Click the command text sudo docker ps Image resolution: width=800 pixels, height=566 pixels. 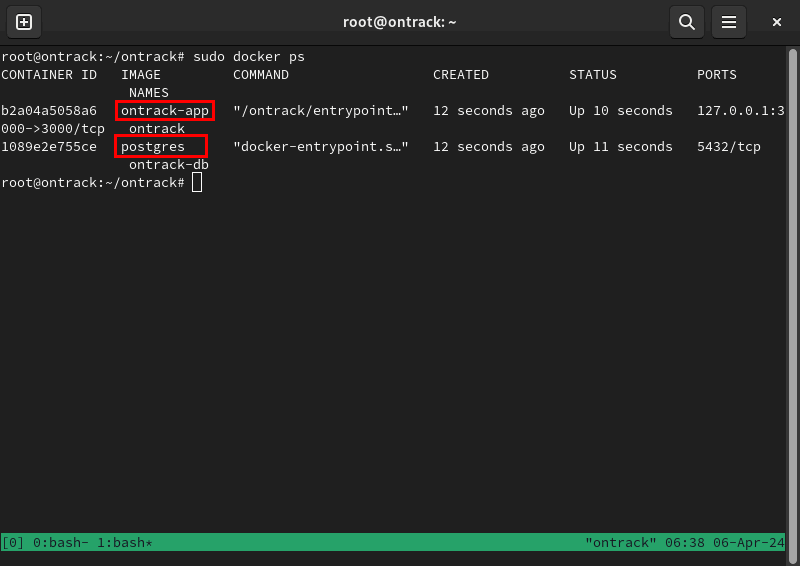(x=248, y=57)
